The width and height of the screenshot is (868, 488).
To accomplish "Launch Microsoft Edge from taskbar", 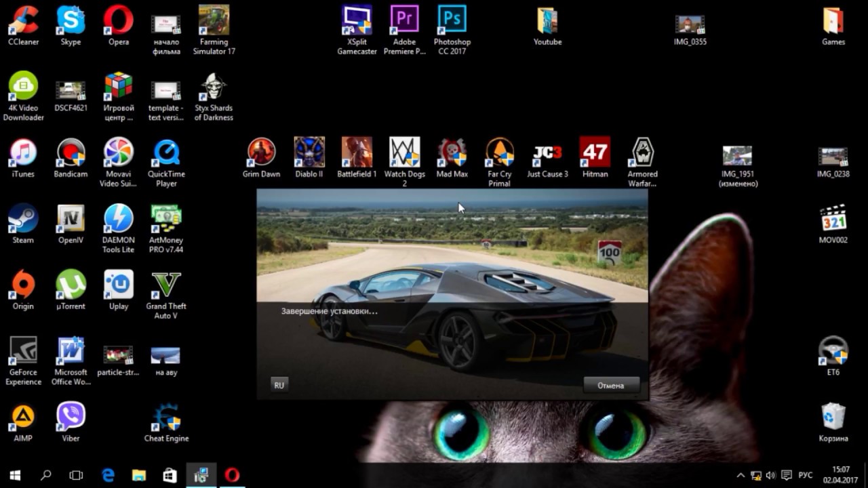I will click(x=108, y=475).
